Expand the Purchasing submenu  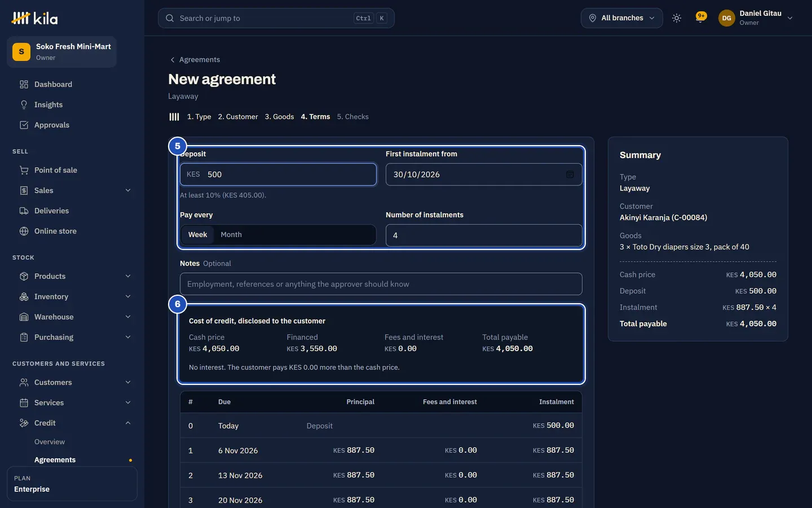point(128,338)
